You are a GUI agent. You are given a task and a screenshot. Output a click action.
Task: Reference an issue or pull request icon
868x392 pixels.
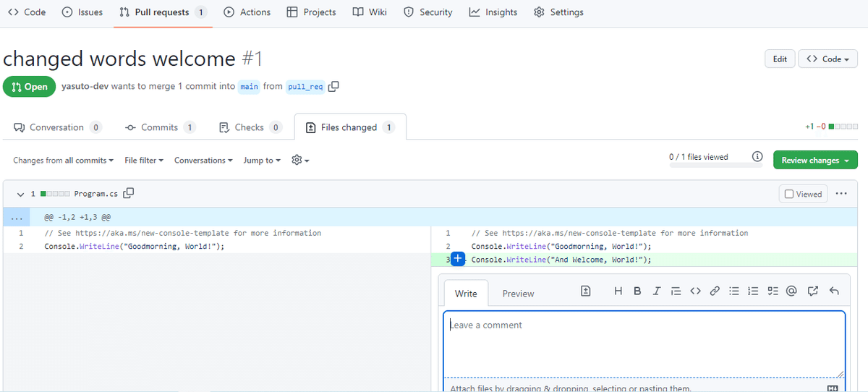[x=812, y=291]
